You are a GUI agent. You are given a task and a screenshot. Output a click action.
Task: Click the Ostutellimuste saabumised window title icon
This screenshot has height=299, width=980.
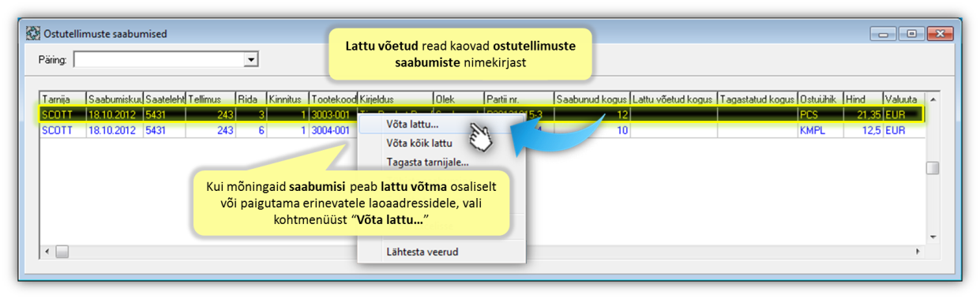coord(33,34)
